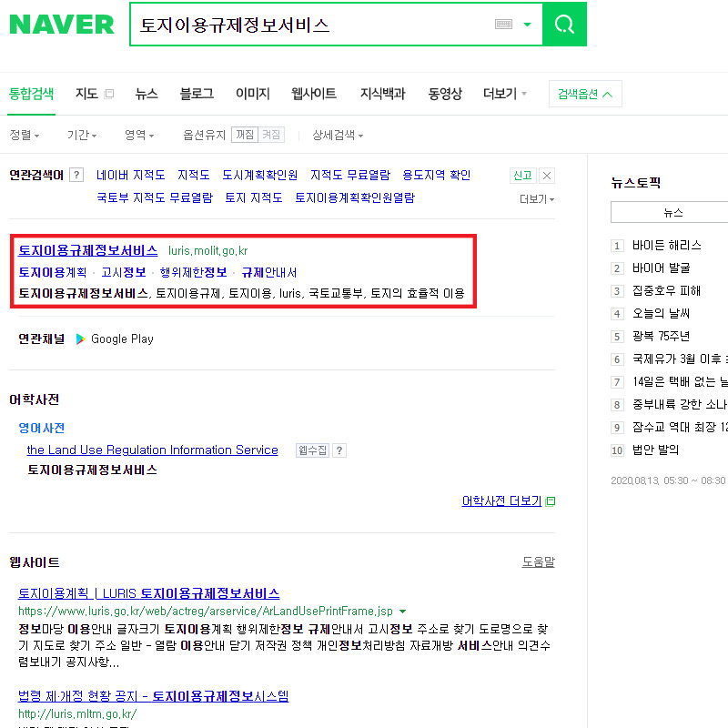Expand the URL arrow under the LURIS result

(x=402, y=612)
